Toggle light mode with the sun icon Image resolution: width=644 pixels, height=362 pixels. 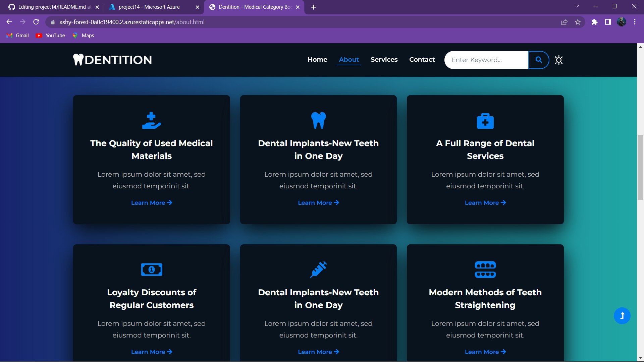558,60
